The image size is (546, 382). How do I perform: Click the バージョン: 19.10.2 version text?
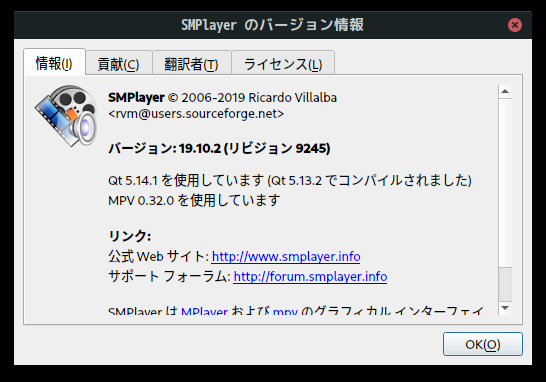coord(219,149)
